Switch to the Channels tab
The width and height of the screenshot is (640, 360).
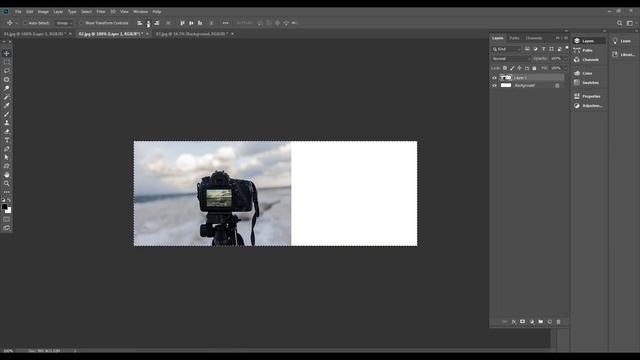534,38
